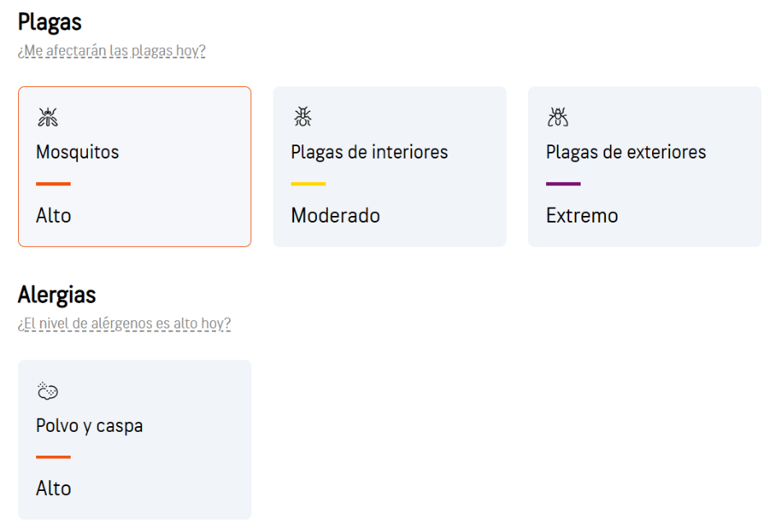Open the link ¿Me afectarán las plagas hoy?

[x=112, y=50]
